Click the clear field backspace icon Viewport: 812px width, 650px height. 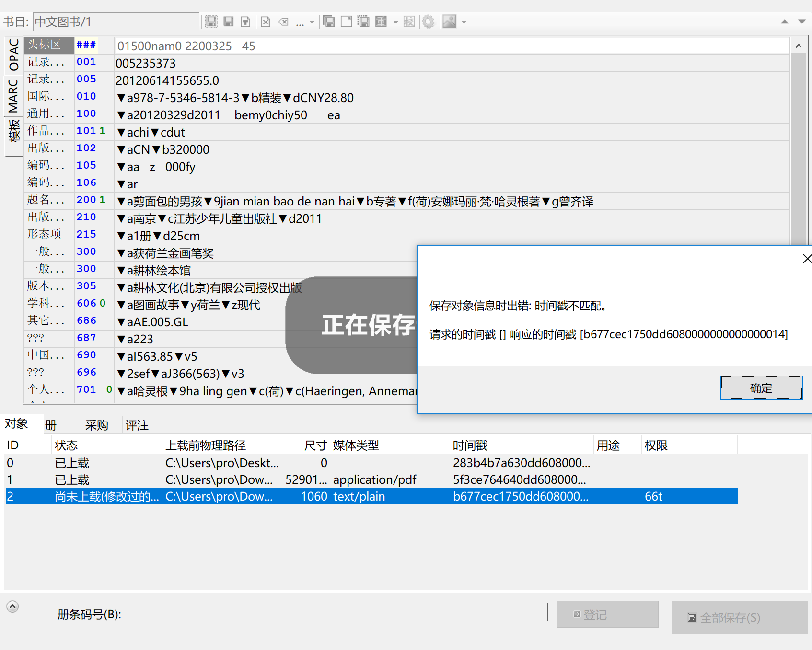283,22
